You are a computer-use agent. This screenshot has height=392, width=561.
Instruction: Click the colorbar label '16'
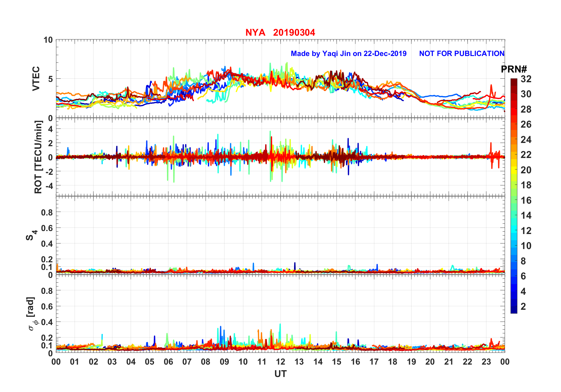526,200
